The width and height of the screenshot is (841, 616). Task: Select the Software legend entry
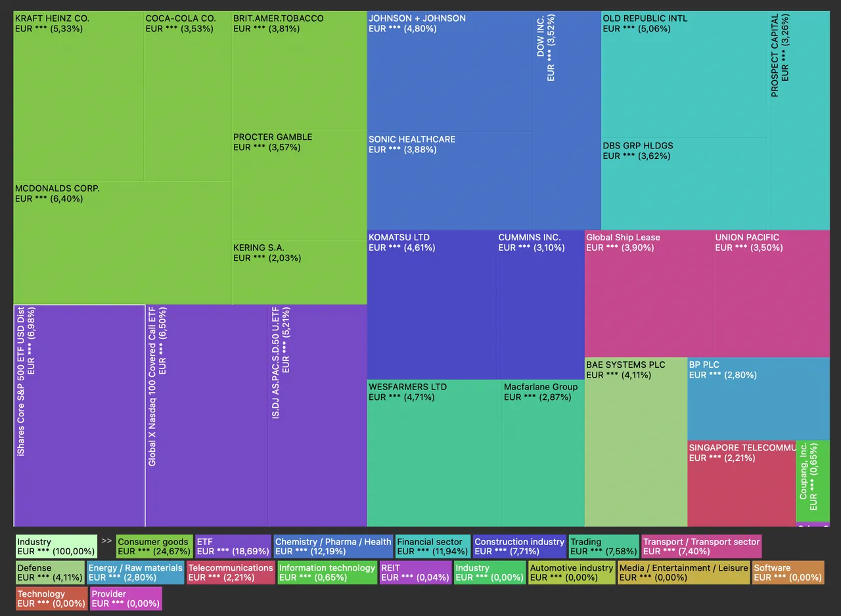point(788,572)
